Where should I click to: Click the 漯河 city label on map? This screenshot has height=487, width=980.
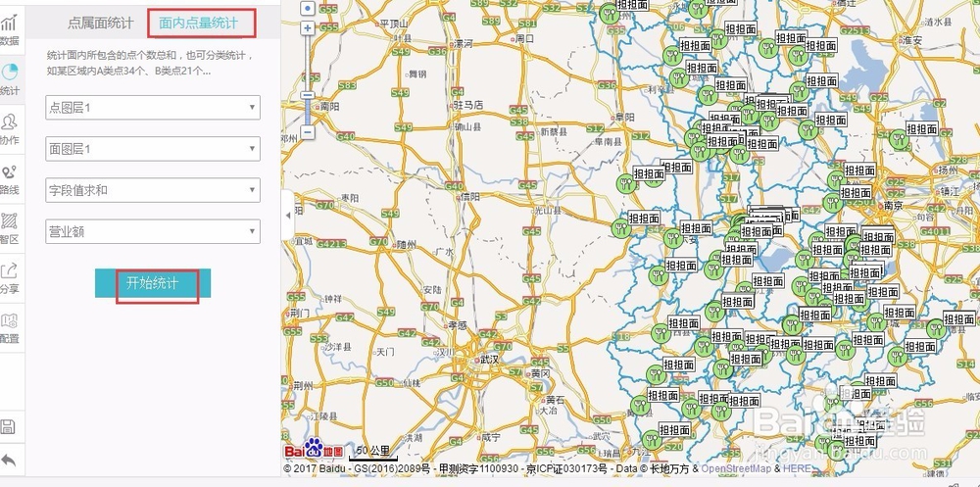pyautogui.click(x=464, y=43)
